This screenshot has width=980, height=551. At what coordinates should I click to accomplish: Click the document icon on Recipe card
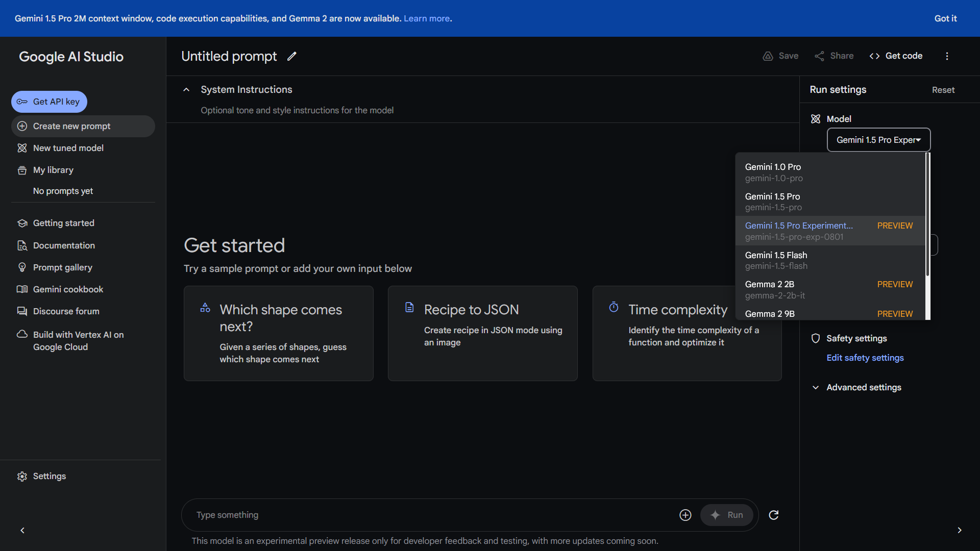tap(409, 307)
